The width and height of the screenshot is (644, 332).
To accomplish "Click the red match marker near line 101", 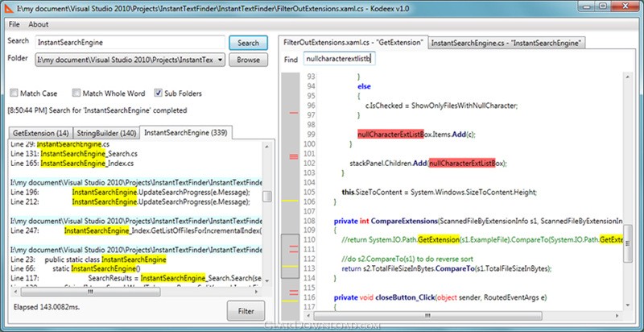I will (x=293, y=156).
